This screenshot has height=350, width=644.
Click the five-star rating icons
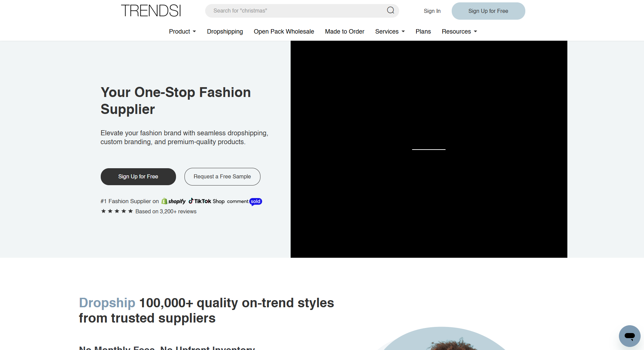[117, 211]
